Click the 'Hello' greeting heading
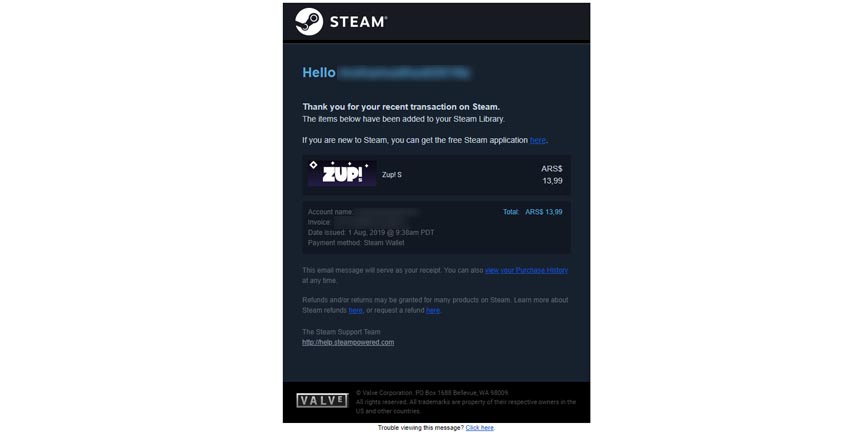The width and height of the screenshot is (844, 438). point(319,73)
